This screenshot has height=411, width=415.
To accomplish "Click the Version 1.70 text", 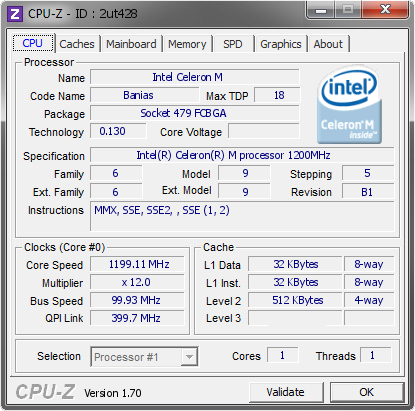I will (x=113, y=393).
